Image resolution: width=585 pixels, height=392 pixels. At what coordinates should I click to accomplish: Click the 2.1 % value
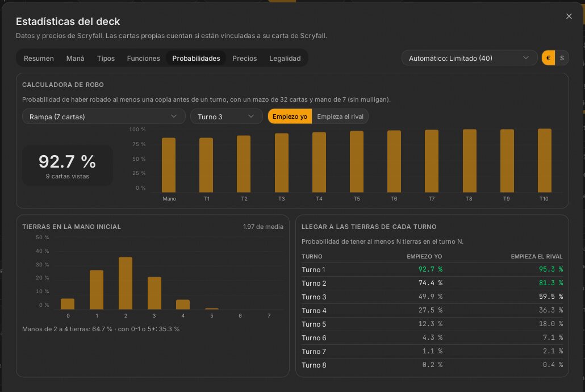pos(553,351)
